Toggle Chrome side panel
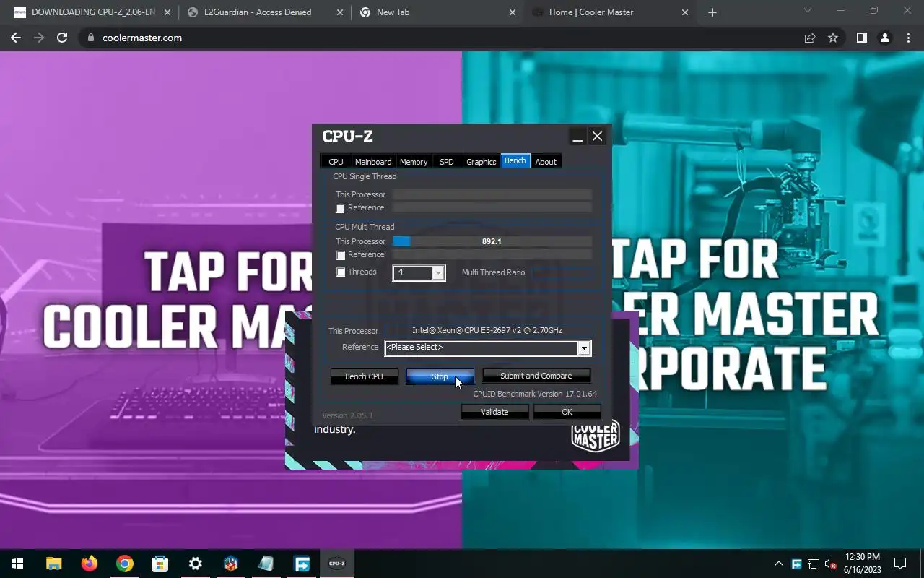924x578 pixels. click(x=861, y=38)
